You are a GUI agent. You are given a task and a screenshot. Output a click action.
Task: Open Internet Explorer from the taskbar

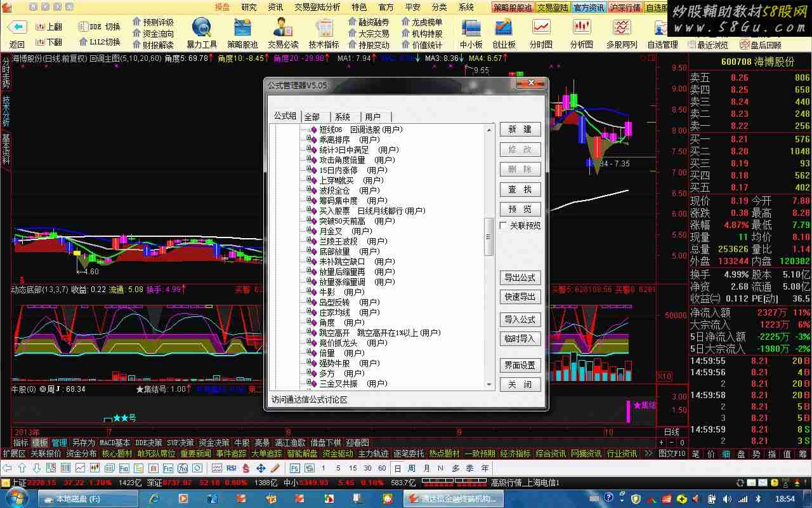(154, 498)
